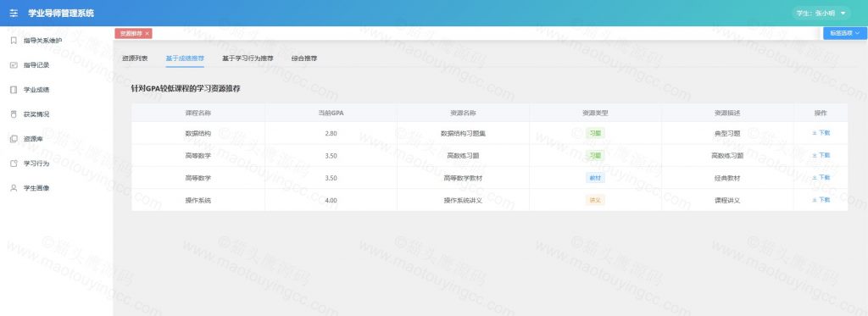This screenshot has height=316, width=868.
Task: Click the 经典教材 description cell
Action: tap(727, 178)
